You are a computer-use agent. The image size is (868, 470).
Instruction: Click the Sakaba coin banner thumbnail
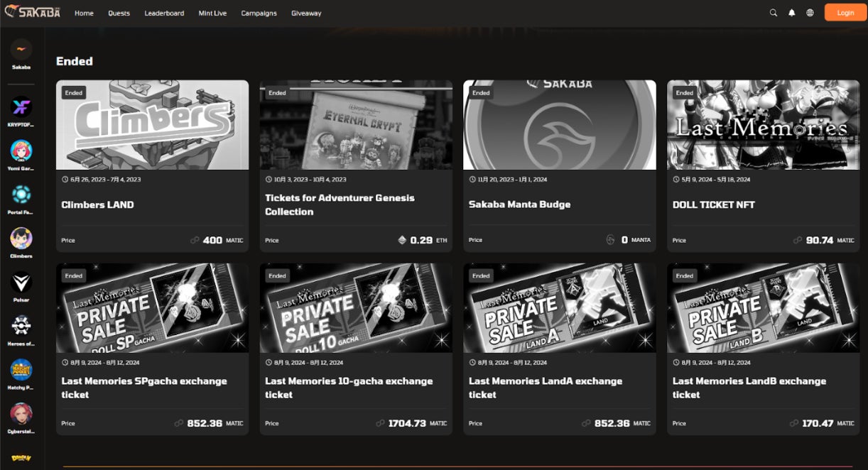[560, 125]
